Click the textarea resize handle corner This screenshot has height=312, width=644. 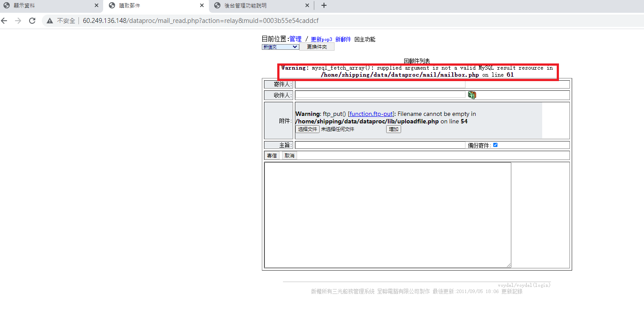click(x=509, y=265)
